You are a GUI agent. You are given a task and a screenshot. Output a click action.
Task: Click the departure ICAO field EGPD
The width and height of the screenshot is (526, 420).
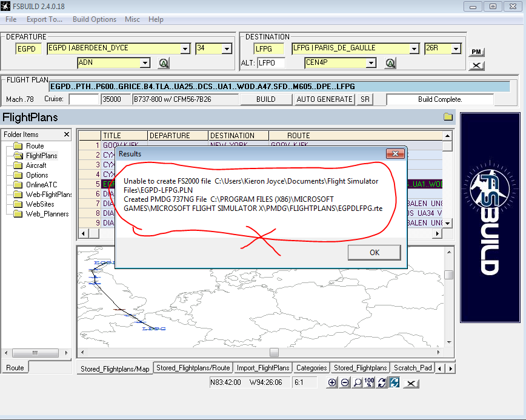[x=28, y=49]
